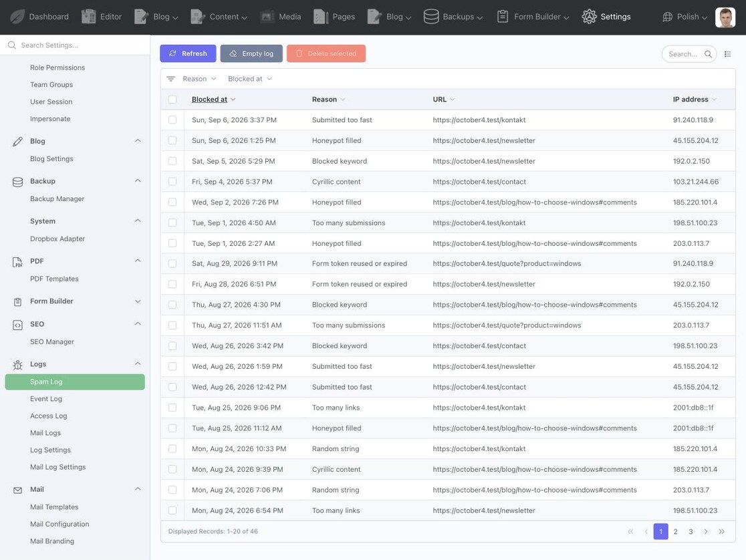Collapse the Logs section in sidebar
The image size is (746, 560).
tap(138, 364)
